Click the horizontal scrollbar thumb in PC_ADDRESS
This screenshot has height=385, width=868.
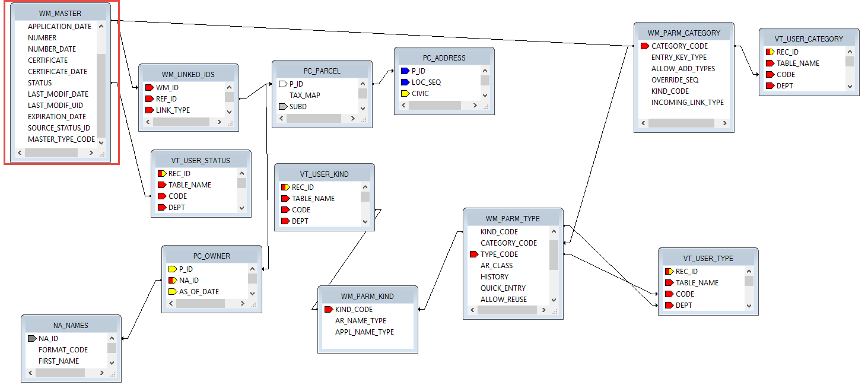[x=434, y=106]
